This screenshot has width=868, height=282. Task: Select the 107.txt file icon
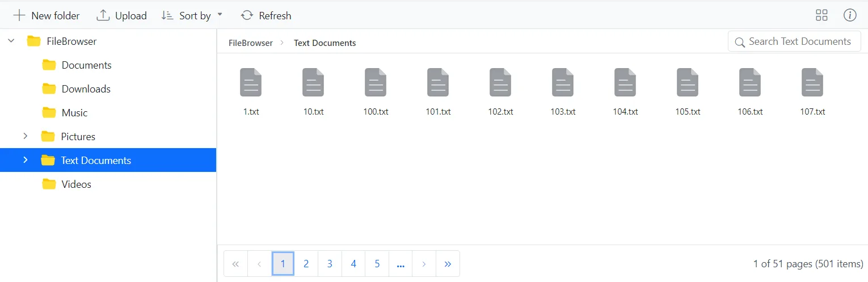click(812, 82)
